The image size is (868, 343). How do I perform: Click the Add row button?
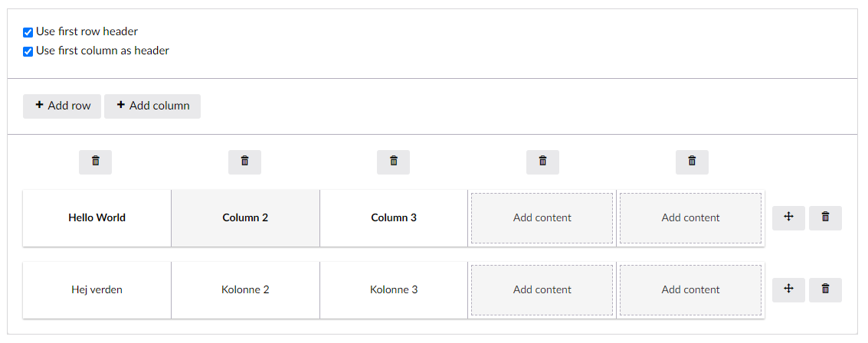[x=62, y=106]
